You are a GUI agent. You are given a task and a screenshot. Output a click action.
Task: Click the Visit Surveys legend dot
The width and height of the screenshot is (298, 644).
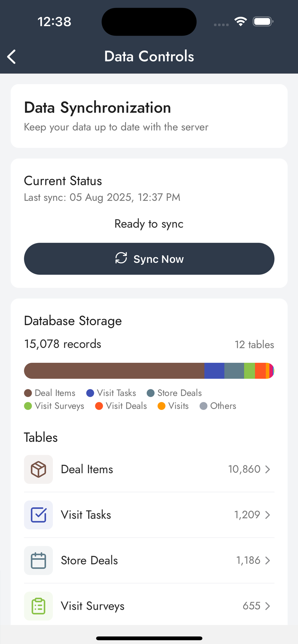tap(28, 406)
